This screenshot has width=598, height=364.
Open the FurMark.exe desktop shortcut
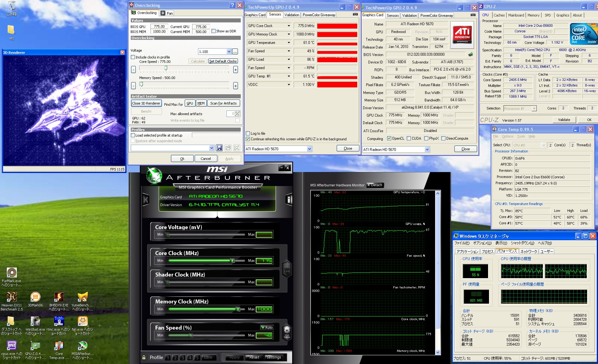point(12,273)
